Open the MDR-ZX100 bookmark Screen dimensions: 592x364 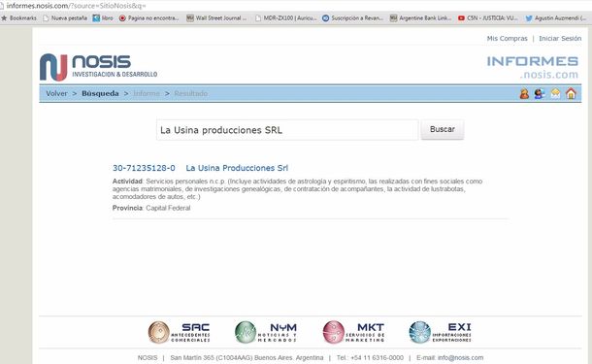pos(285,17)
